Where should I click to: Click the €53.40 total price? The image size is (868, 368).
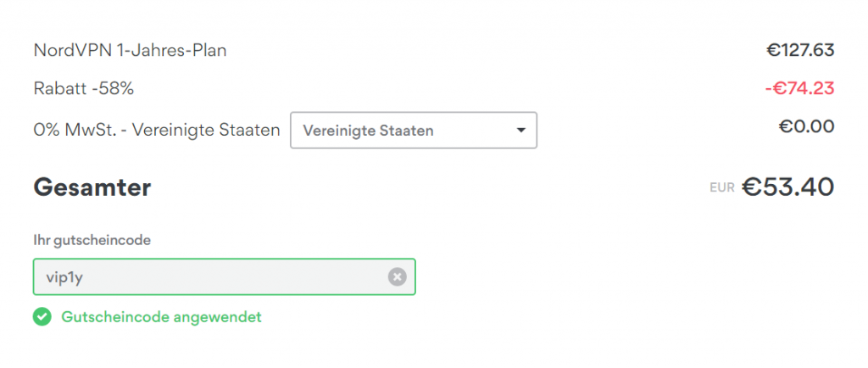pos(788,187)
